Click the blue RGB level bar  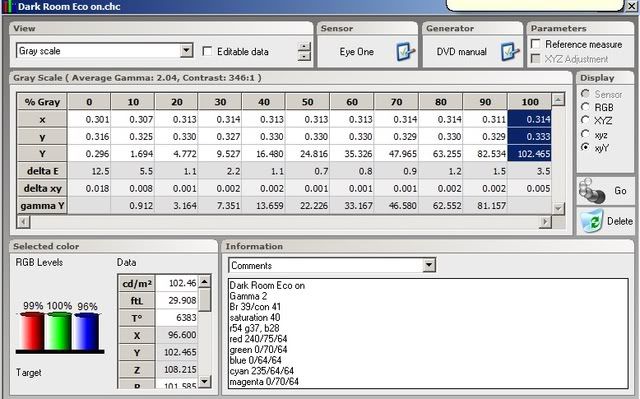tap(86, 331)
